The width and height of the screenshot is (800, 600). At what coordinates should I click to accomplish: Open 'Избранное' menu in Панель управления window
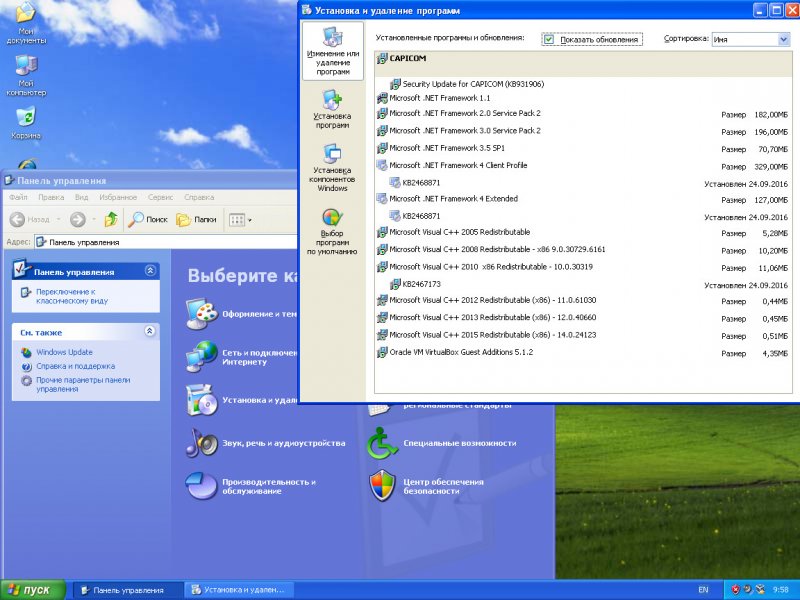point(118,197)
